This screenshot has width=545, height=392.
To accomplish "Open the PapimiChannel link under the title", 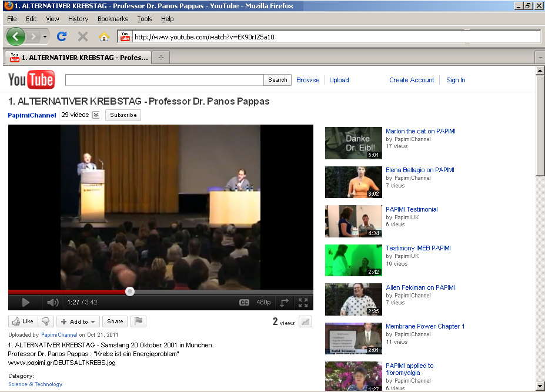I will click(32, 115).
